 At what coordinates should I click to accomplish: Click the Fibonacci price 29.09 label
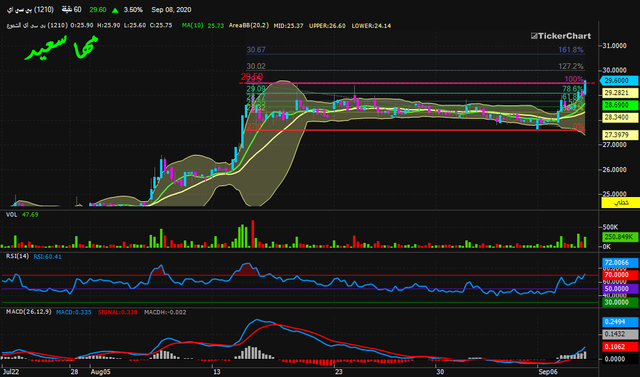pos(256,89)
